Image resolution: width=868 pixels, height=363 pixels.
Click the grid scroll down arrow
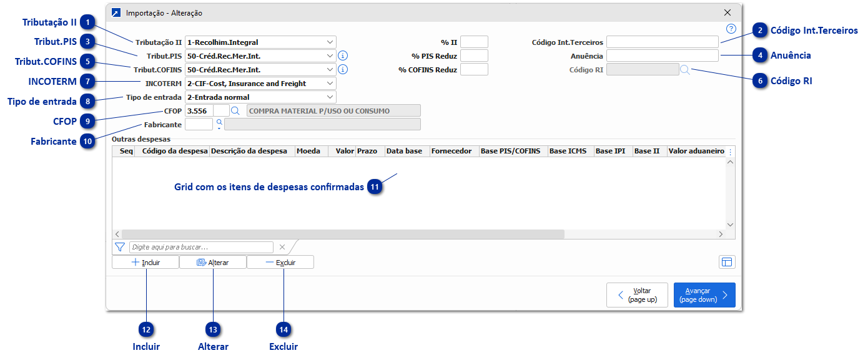731,225
